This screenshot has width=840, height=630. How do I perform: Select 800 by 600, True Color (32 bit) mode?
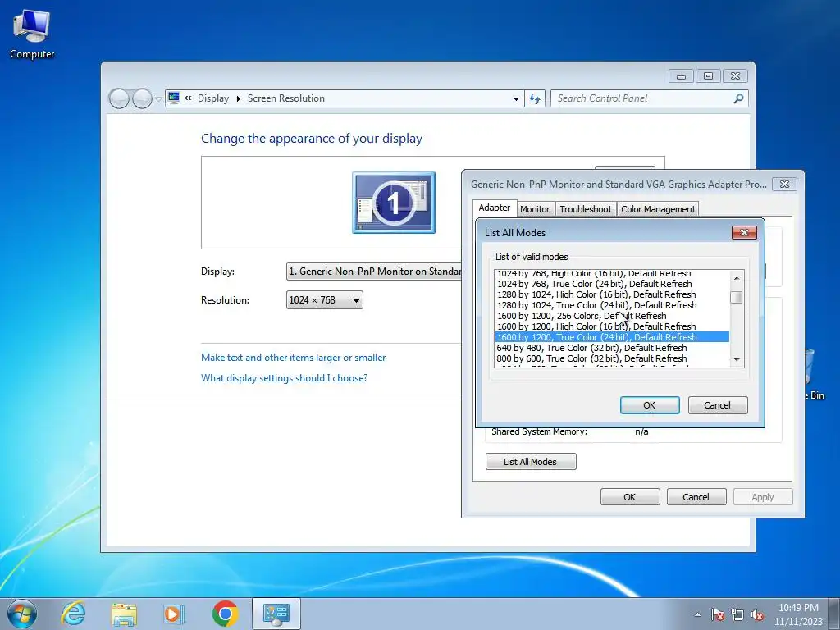(x=612, y=358)
